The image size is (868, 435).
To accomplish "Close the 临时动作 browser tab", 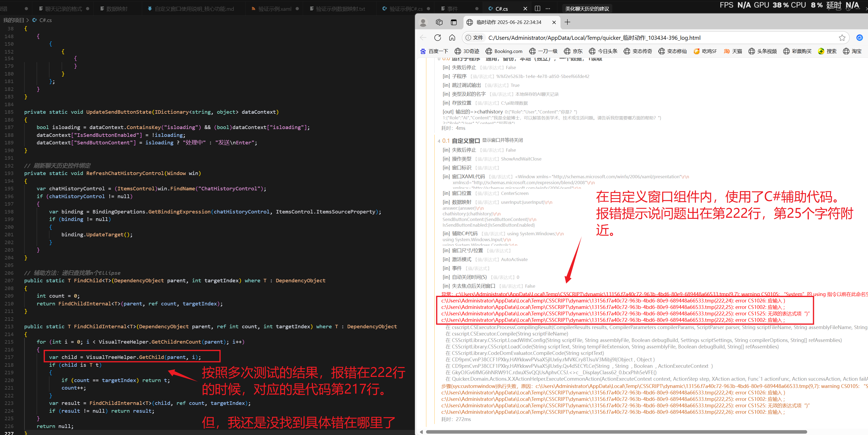I will 554,22.
